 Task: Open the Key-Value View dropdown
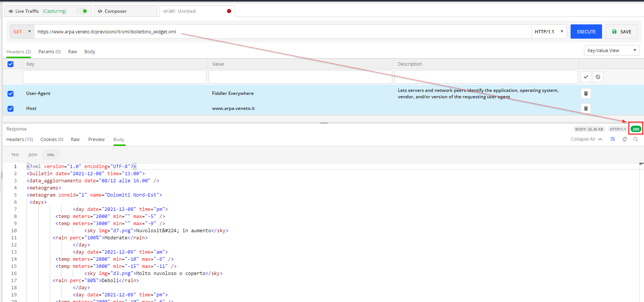point(611,50)
